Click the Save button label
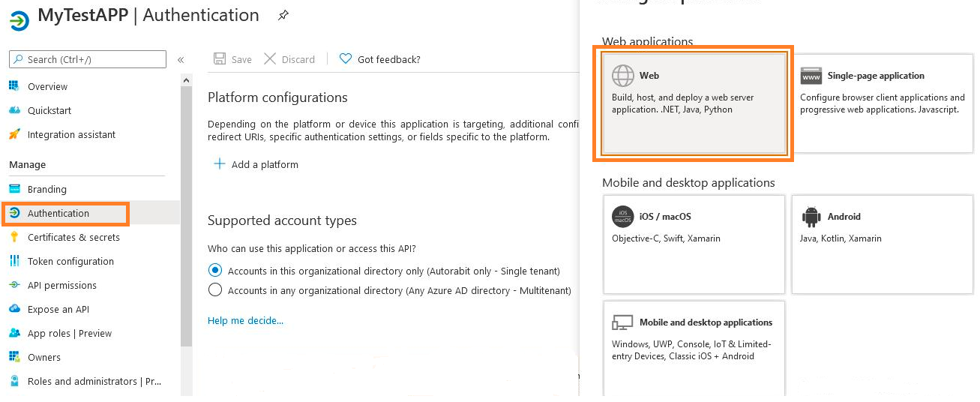 pos(241,59)
